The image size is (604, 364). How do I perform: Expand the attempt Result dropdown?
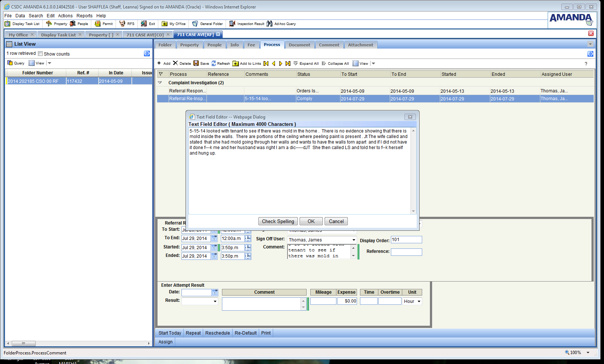click(x=215, y=301)
